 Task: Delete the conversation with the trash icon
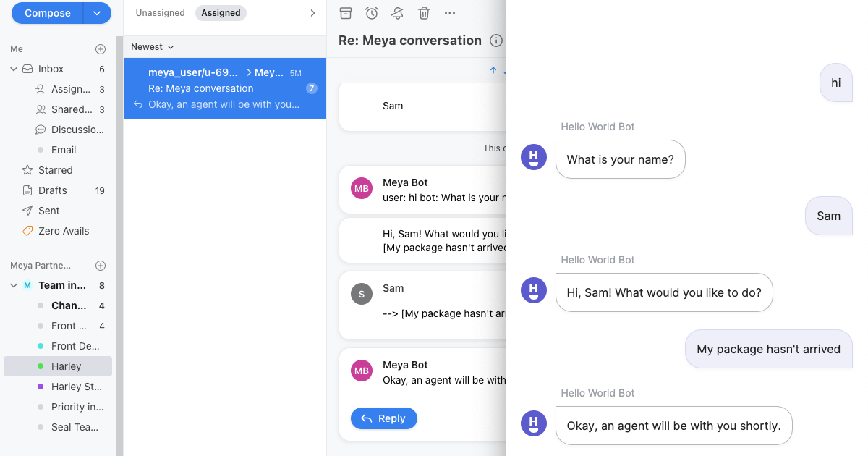pyautogui.click(x=424, y=13)
